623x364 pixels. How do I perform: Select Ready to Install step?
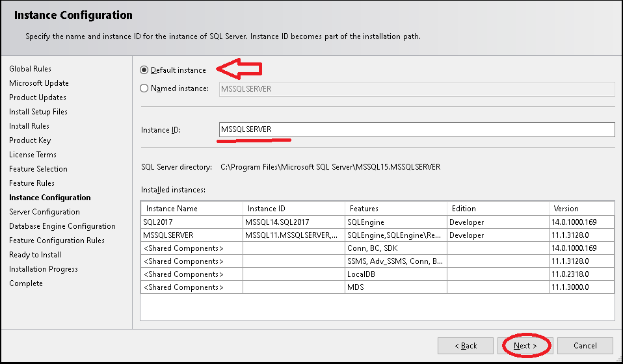(x=35, y=254)
